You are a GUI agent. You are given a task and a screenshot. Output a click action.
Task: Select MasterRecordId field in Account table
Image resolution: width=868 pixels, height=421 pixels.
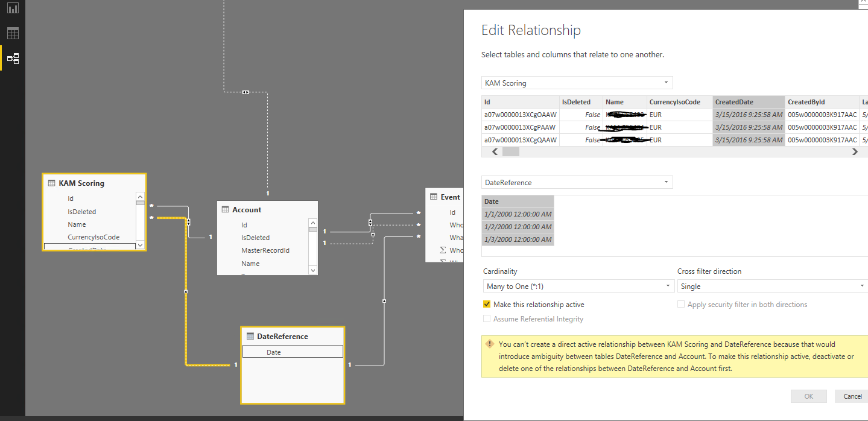coord(265,250)
